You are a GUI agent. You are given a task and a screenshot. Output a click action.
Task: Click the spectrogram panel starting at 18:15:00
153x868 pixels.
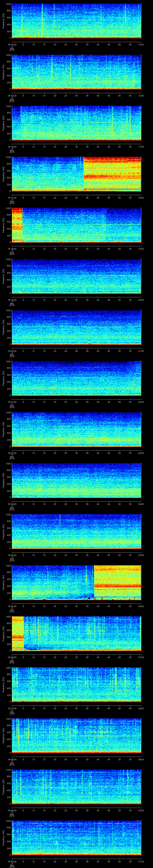tap(77, 72)
